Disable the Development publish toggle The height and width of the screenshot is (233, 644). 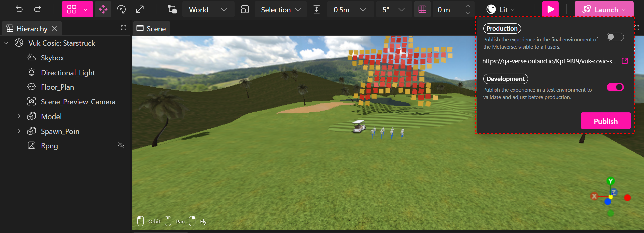tap(615, 87)
